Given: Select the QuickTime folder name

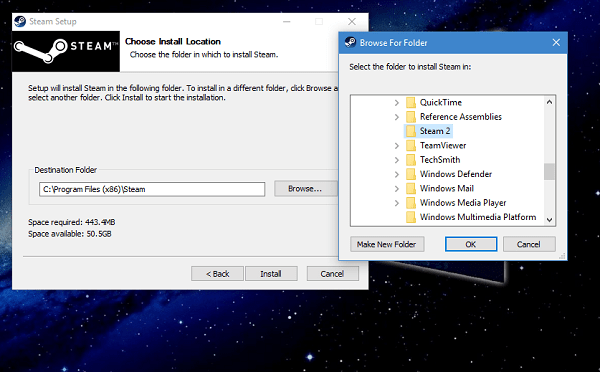Looking at the screenshot, I should (441, 103).
